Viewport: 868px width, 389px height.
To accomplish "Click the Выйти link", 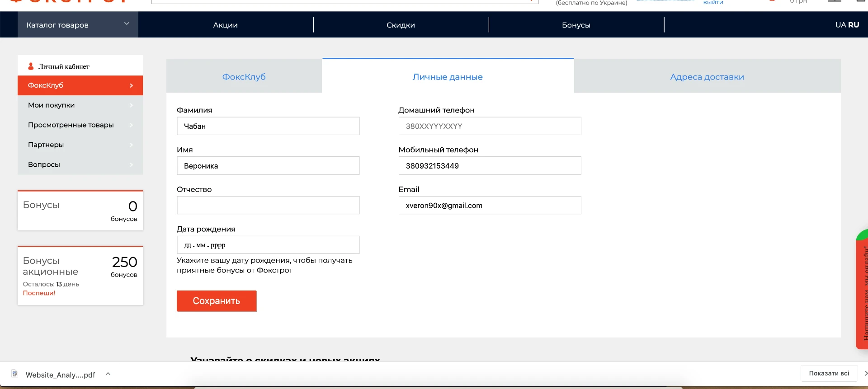I will 713,2.
